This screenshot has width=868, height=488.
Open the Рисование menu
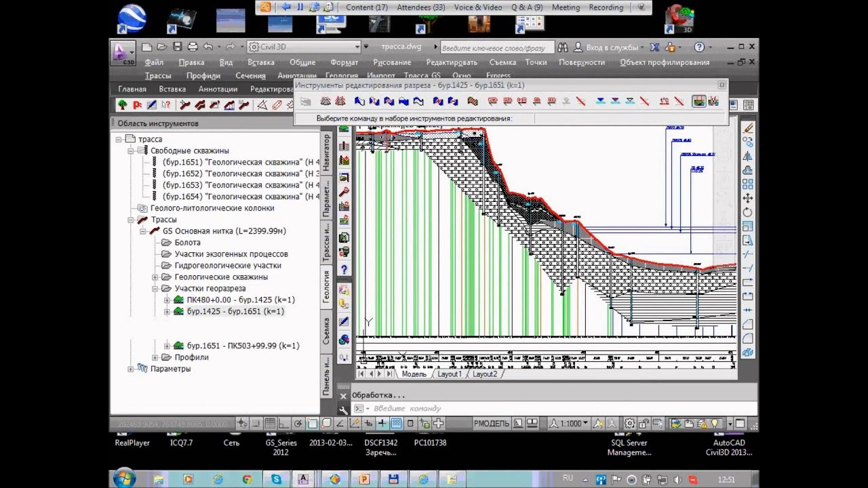392,62
